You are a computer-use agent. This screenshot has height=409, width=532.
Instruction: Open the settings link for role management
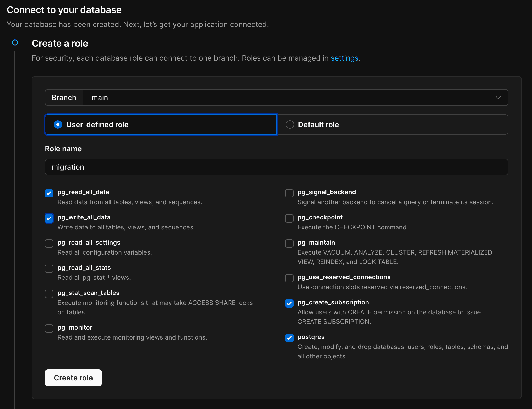[x=345, y=58]
